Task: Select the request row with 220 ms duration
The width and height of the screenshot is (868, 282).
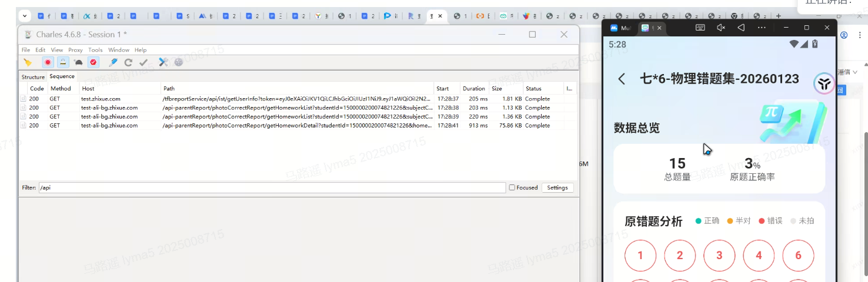Action: (298, 116)
